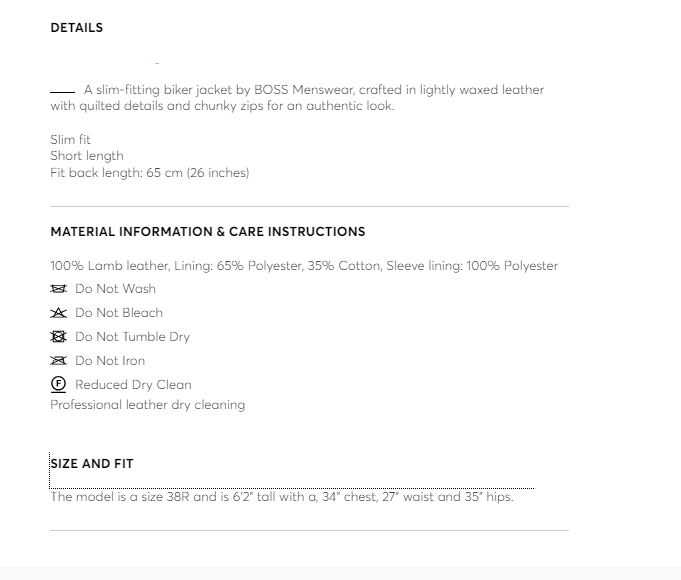
Task: Click 'Professional leather dry cleaning' text
Action: pyautogui.click(x=148, y=405)
